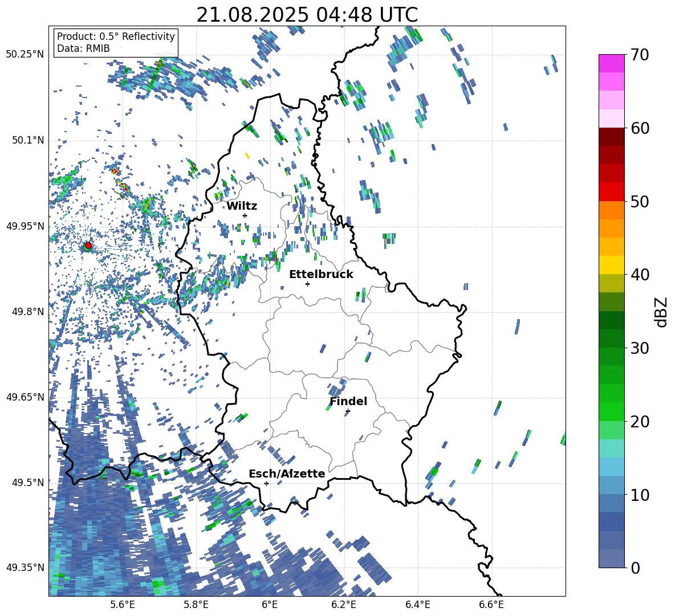This screenshot has height=616, width=675.
Task: Click the 50.25°N latitude label
Action: [x=25, y=55]
